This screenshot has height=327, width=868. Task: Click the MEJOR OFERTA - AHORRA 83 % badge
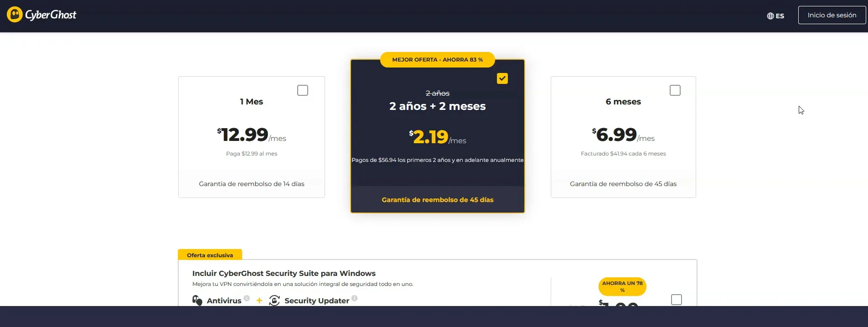coord(438,60)
